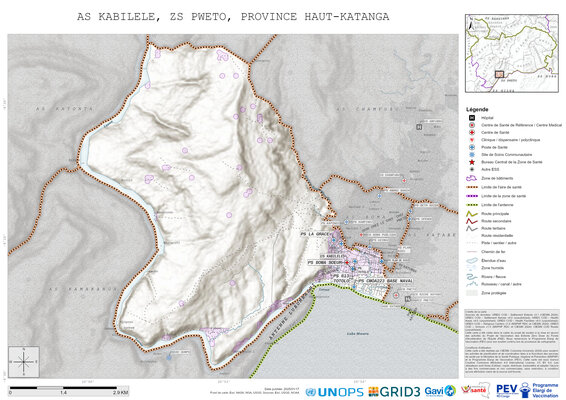
Task: Click the Centre de Santé de Référence legend symbol
Action: tap(471, 125)
